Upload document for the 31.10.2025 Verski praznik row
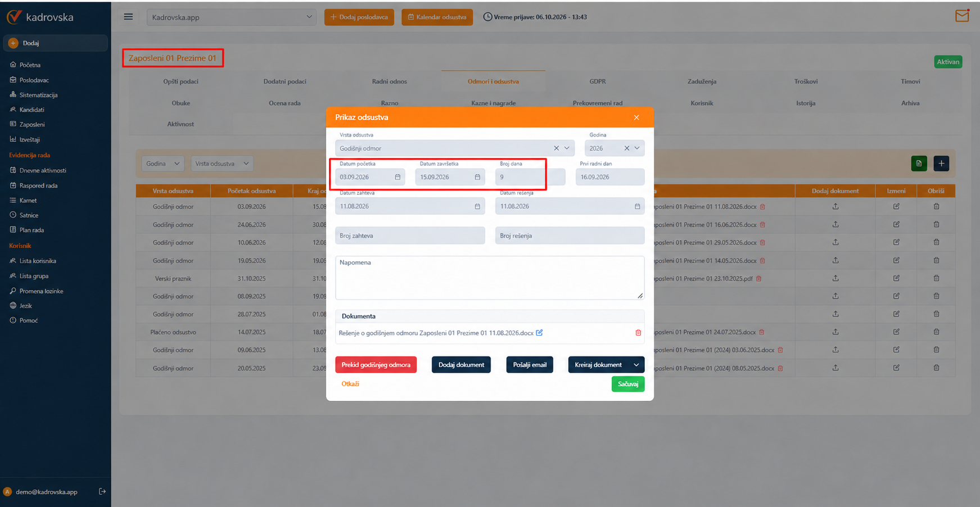Viewport: 980px width, 507px height. [836, 278]
